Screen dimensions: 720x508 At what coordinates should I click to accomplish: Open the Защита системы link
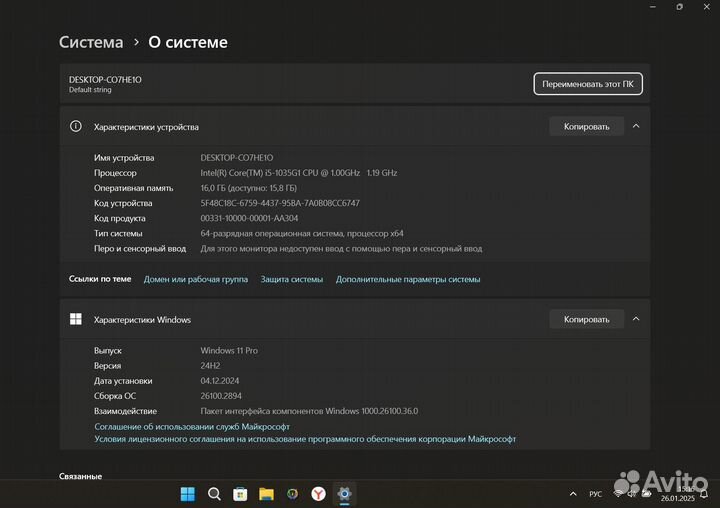pyautogui.click(x=292, y=279)
